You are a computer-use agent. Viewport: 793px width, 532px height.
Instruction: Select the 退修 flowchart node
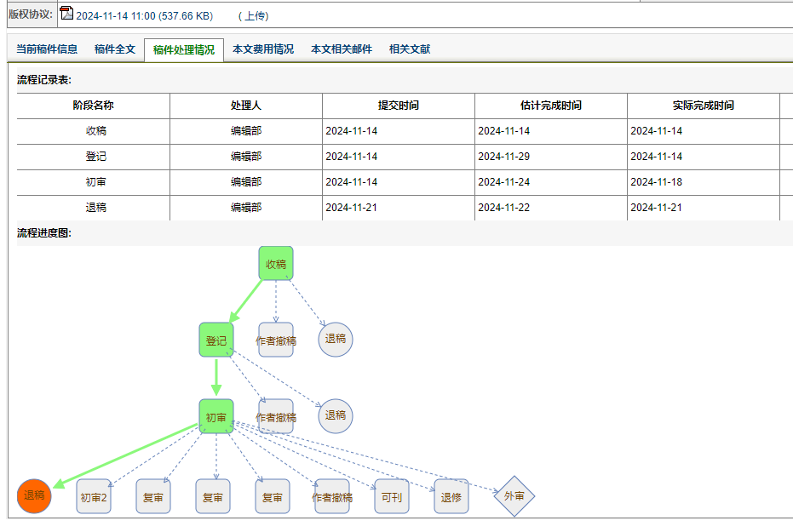click(451, 497)
